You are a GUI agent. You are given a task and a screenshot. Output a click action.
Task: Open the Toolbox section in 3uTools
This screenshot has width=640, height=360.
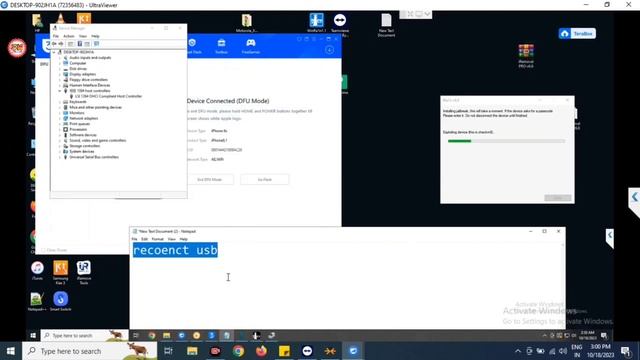coord(221,46)
